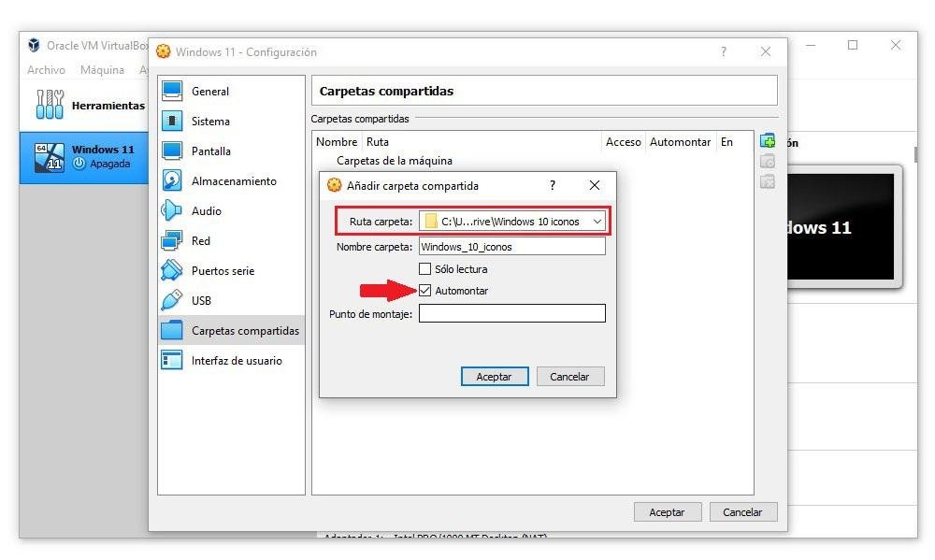
Task: Open the Archivo menu
Action: (x=46, y=70)
